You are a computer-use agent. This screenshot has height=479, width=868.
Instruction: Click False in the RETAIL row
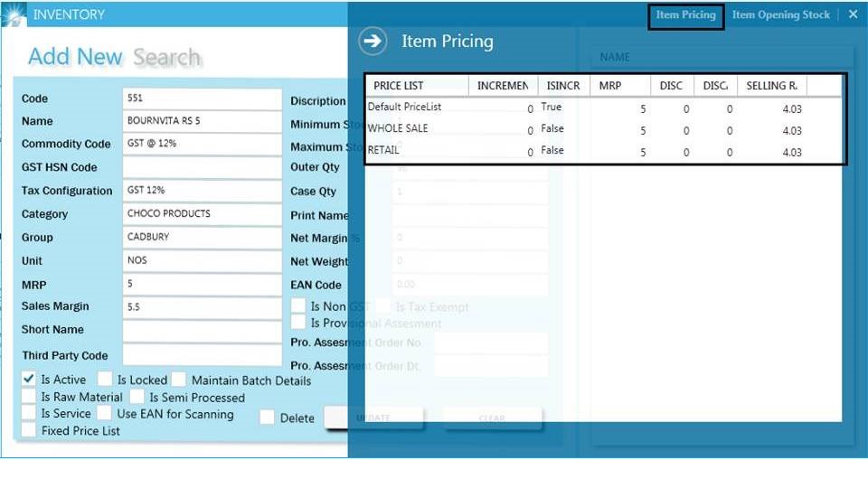552,150
